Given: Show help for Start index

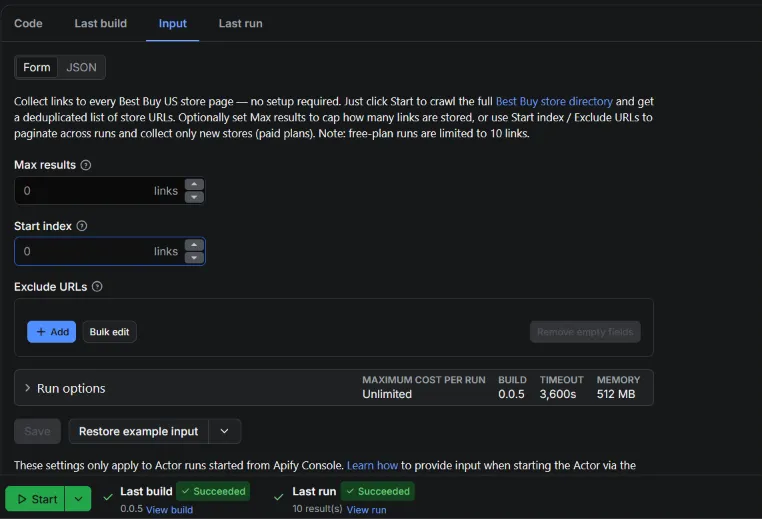Looking at the screenshot, I should point(82,226).
